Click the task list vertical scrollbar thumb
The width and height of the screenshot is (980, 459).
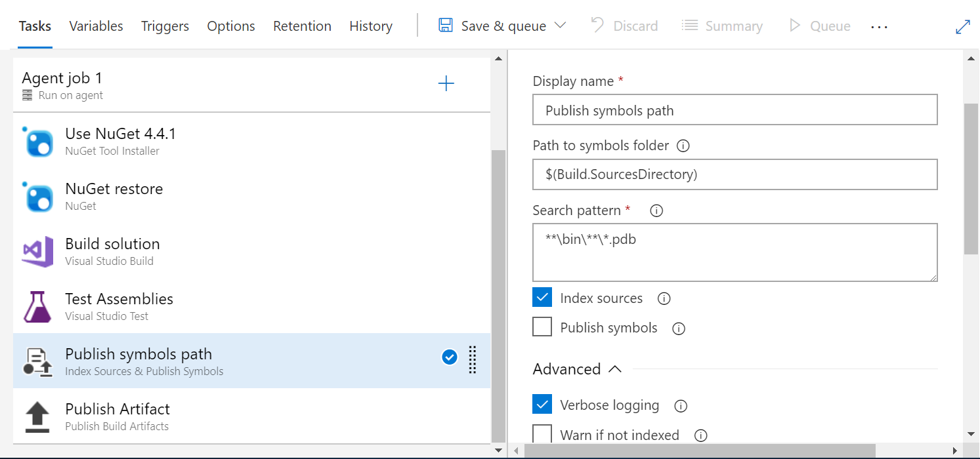point(499,295)
